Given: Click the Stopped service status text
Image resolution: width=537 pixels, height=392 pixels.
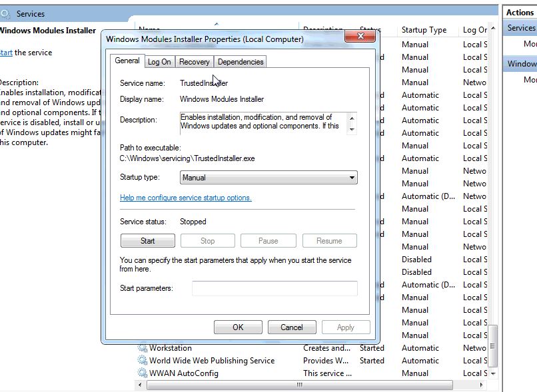Looking at the screenshot, I should click(193, 222).
